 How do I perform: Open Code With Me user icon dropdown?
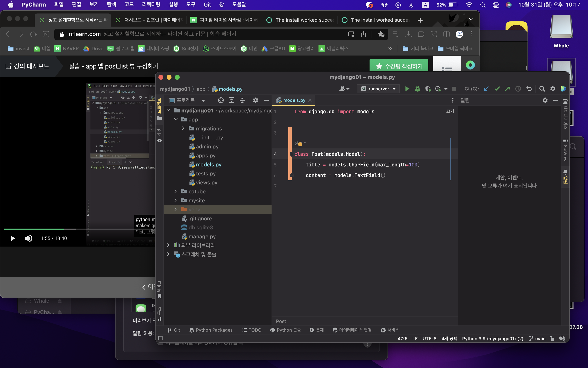click(344, 89)
